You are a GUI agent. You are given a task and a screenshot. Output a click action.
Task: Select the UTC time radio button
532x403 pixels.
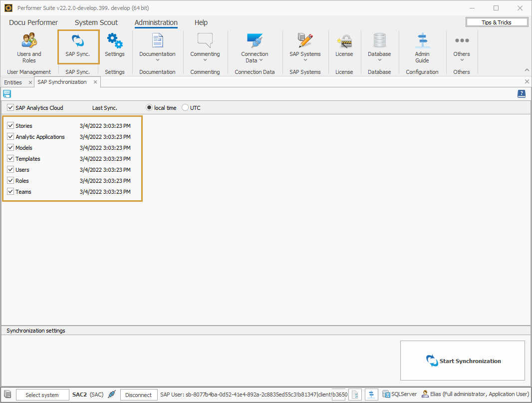[185, 107]
